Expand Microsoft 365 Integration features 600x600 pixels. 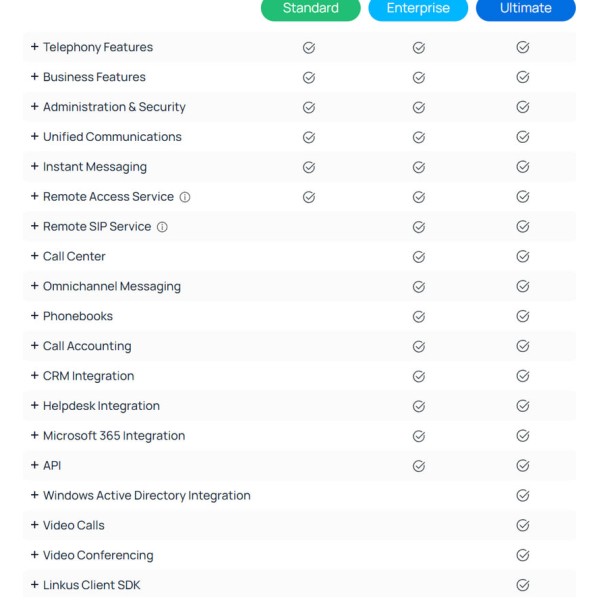pos(34,435)
